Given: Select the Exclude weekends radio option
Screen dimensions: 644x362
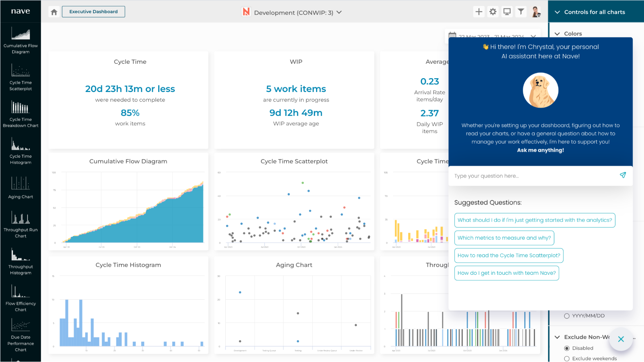Looking at the screenshot, I should [567, 358].
